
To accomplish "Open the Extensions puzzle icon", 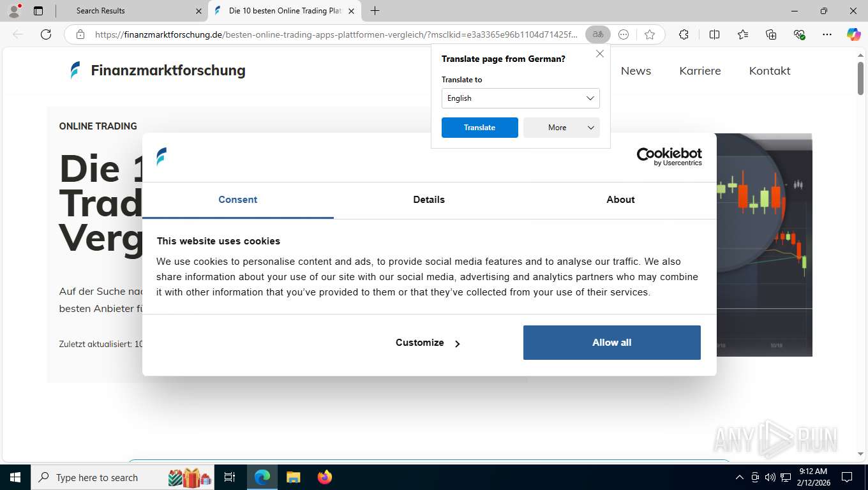I will click(x=684, y=34).
